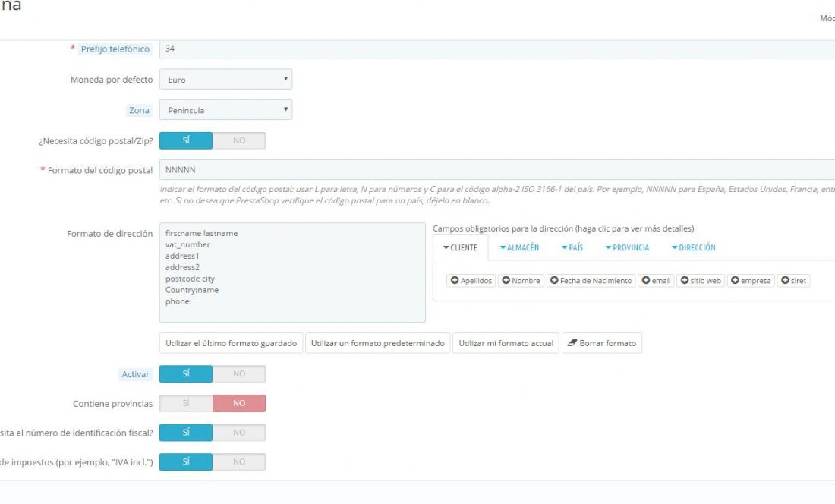This screenshot has height=504, width=835.
Task: Click the plus icon on sitio web tag
Action: [685, 280]
